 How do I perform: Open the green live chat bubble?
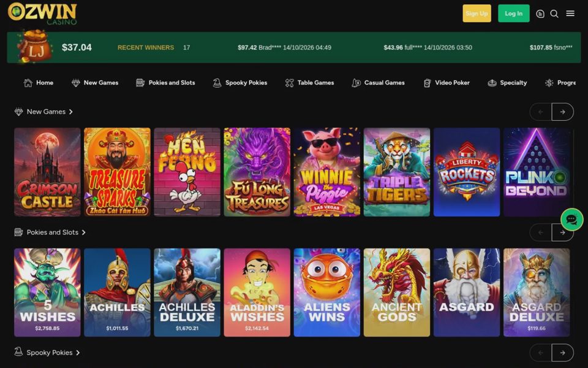click(572, 220)
